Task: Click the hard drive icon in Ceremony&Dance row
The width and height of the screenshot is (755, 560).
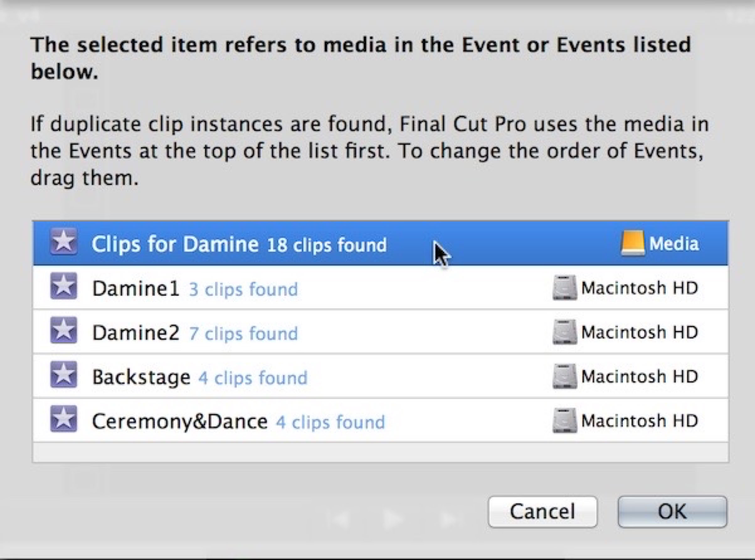Action: (x=565, y=420)
